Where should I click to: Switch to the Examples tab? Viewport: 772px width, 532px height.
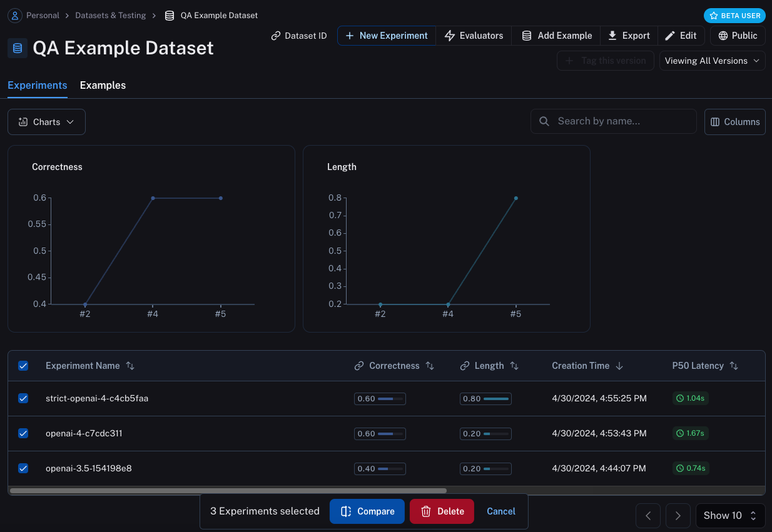[103, 86]
